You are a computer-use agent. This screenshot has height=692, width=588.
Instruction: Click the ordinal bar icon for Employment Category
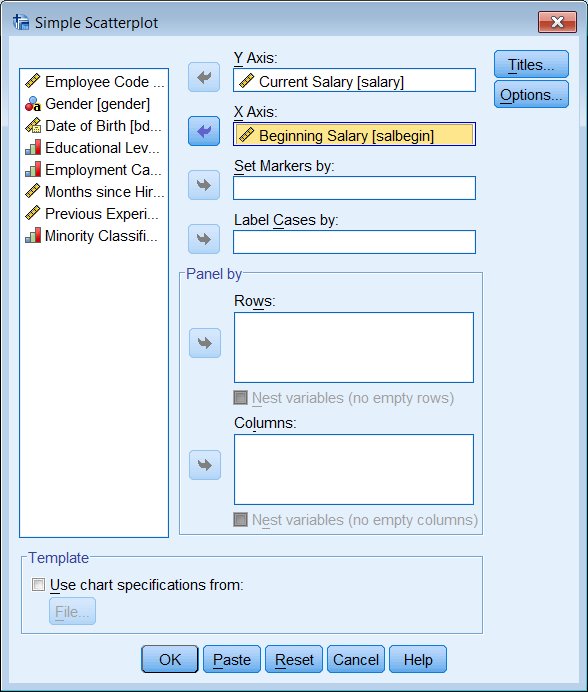(33, 169)
